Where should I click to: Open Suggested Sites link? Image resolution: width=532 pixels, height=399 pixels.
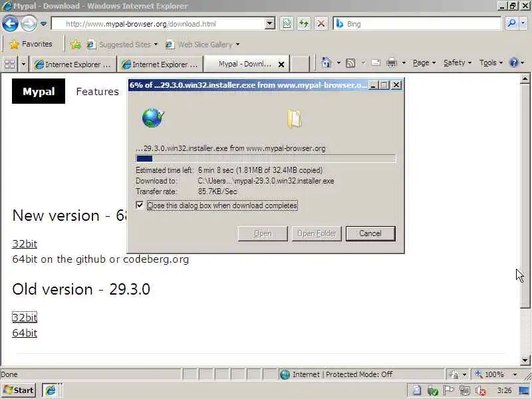point(122,45)
